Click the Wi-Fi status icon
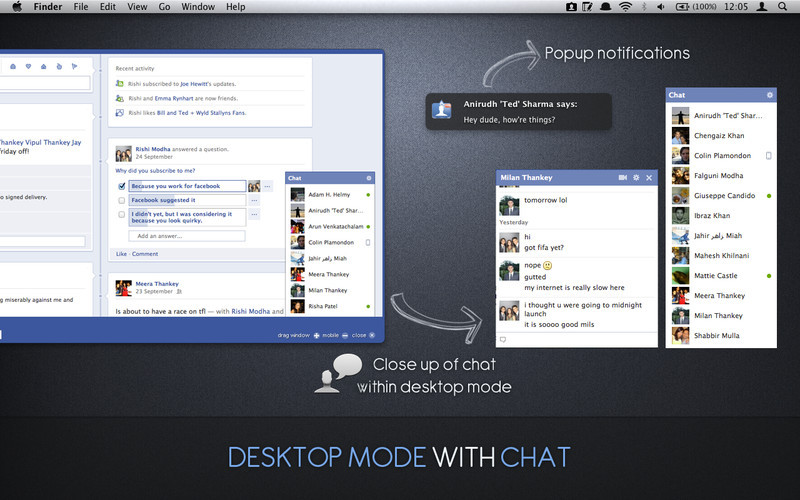 point(625,7)
